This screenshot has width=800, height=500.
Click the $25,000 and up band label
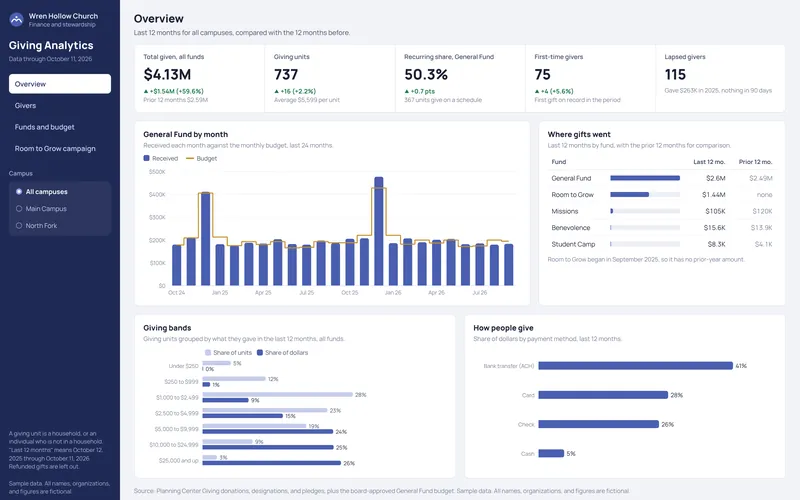tap(179, 460)
